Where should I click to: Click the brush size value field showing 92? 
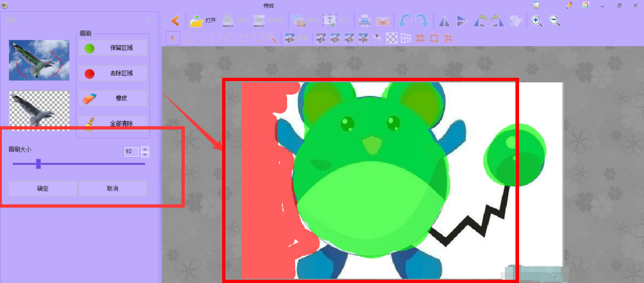[131, 151]
